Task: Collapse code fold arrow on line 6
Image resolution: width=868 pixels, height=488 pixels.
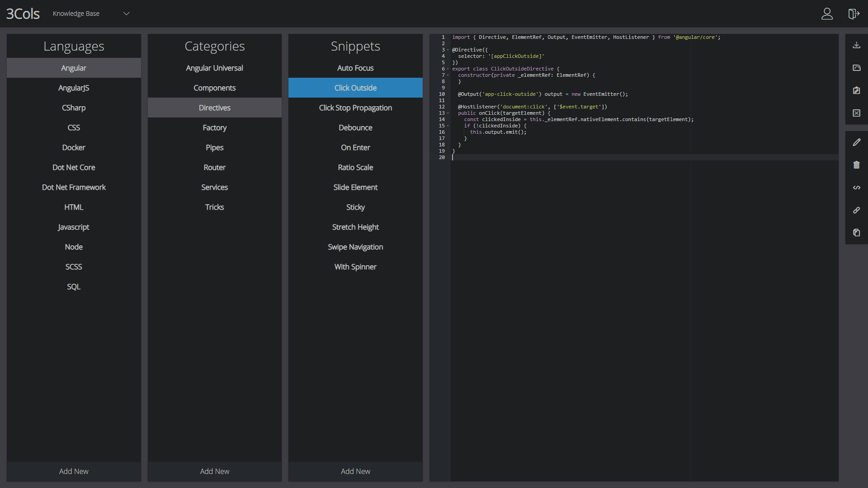Action: (x=448, y=69)
